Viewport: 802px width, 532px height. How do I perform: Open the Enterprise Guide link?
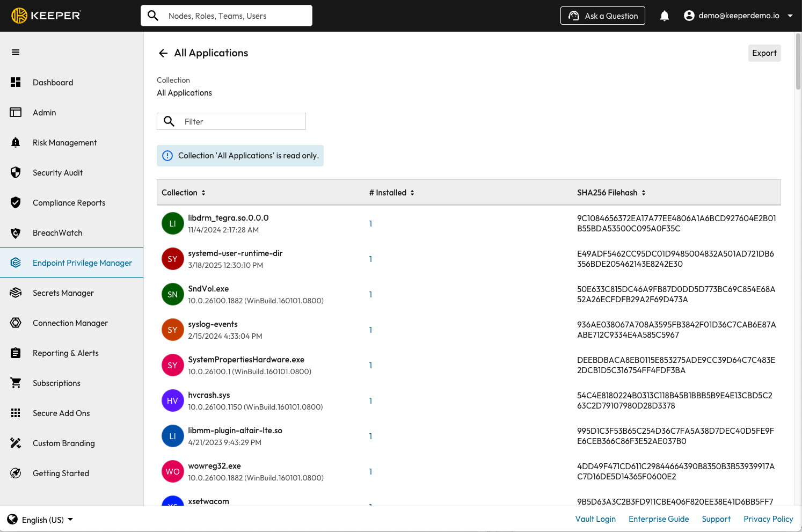659,519
